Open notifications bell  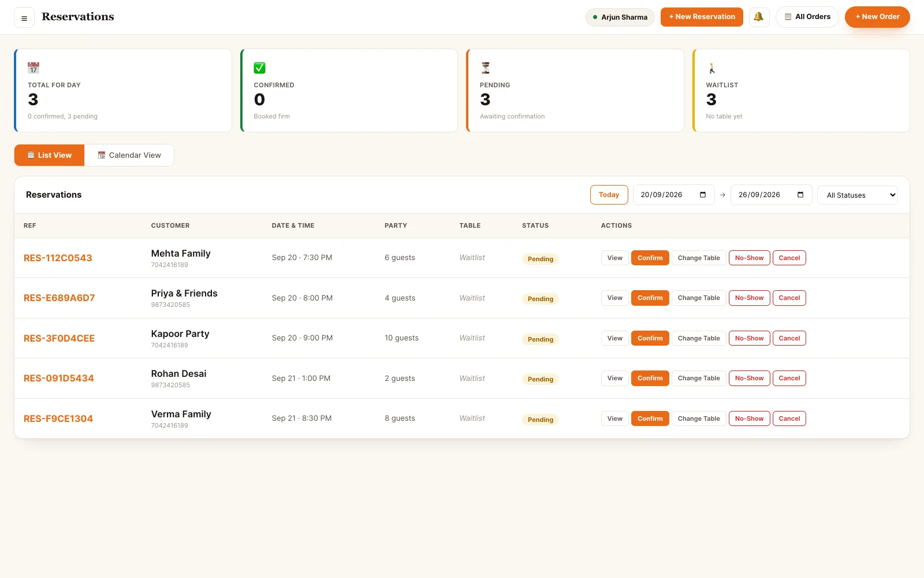tap(759, 17)
